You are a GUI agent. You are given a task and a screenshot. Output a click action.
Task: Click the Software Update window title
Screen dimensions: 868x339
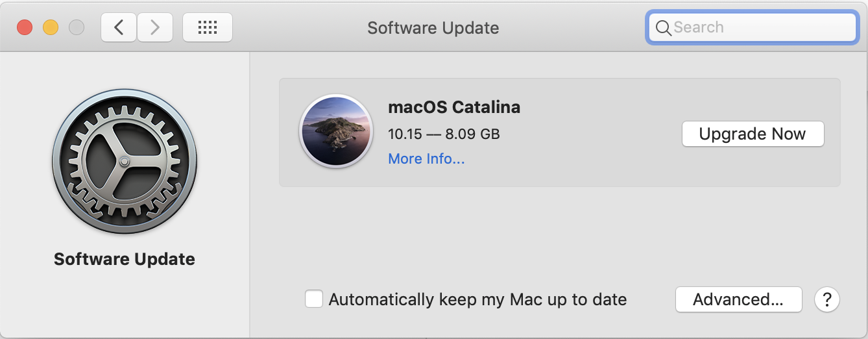433,28
